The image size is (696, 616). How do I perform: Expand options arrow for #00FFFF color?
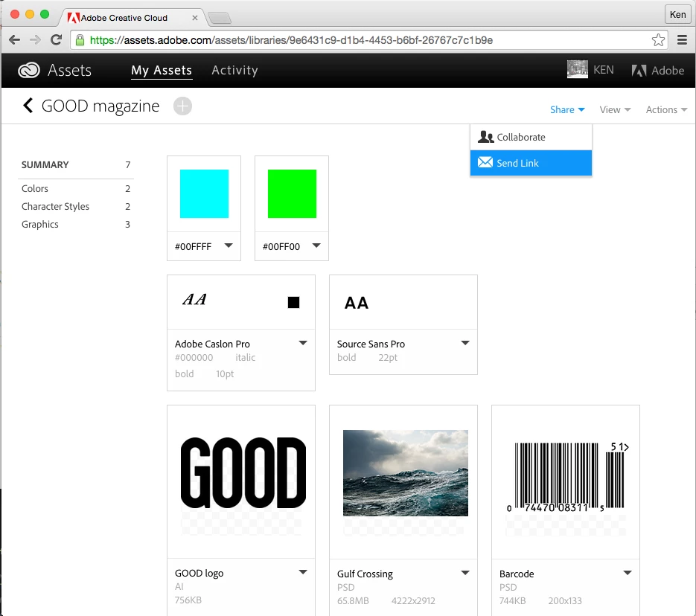(229, 246)
